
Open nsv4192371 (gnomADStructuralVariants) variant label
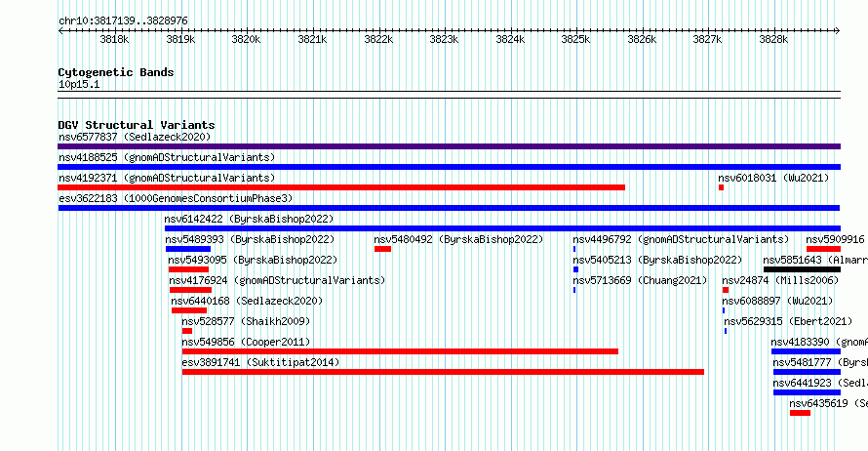(x=167, y=178)
